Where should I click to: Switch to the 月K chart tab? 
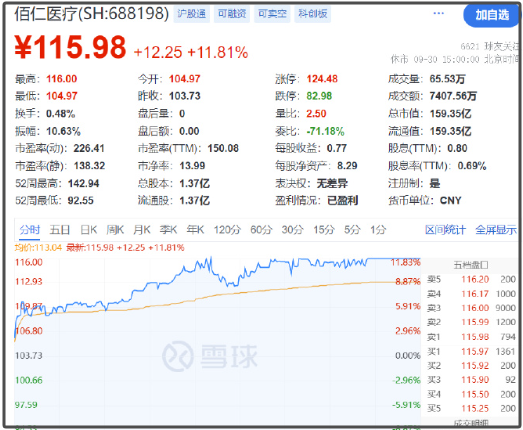142,230
